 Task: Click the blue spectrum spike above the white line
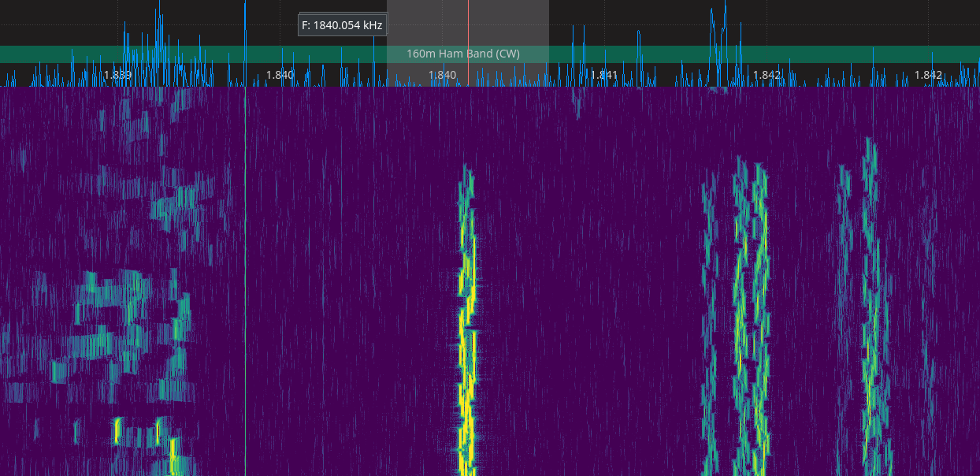(246, 32)
